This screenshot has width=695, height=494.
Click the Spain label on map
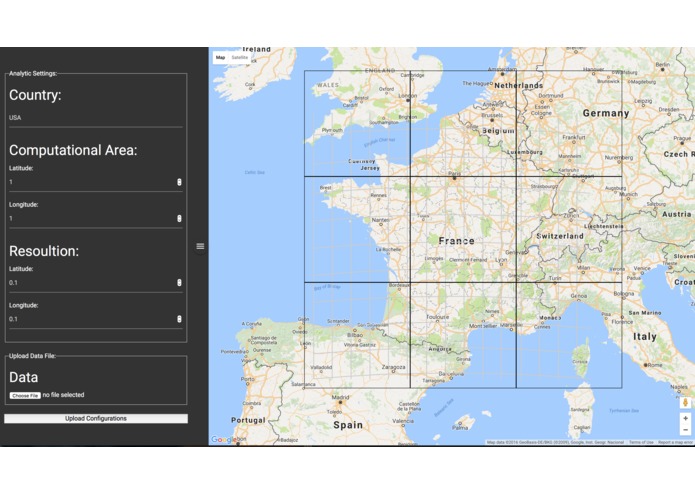(348, 425)
